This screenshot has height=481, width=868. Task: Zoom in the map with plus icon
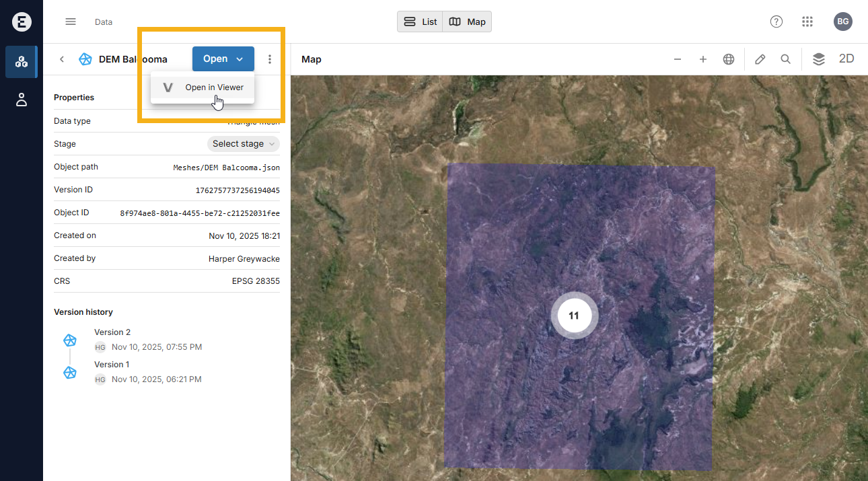(703, 59)
